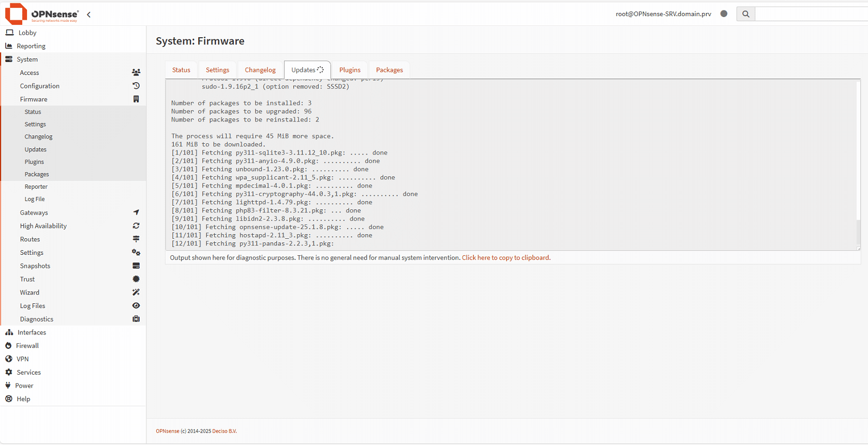The width and height of the screenshot is (868, 445).
Task: Click the Reporting chart icon
Action: click(x=9, y=46)
